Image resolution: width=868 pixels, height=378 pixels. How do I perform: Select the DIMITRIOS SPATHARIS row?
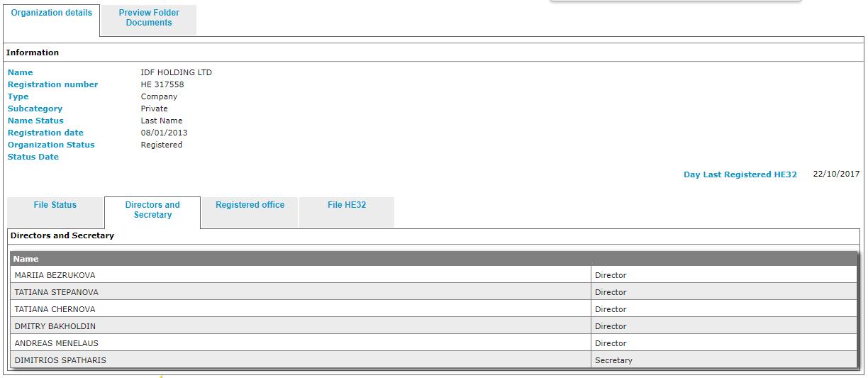coord(433,360)
